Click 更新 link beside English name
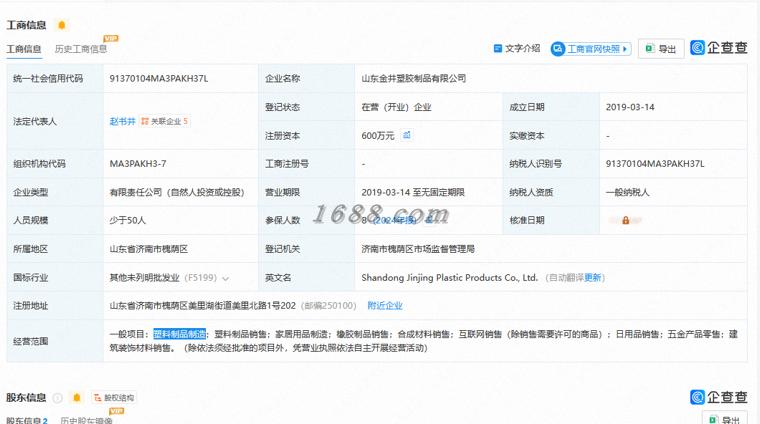760x424 pixels. pos(593,278)
